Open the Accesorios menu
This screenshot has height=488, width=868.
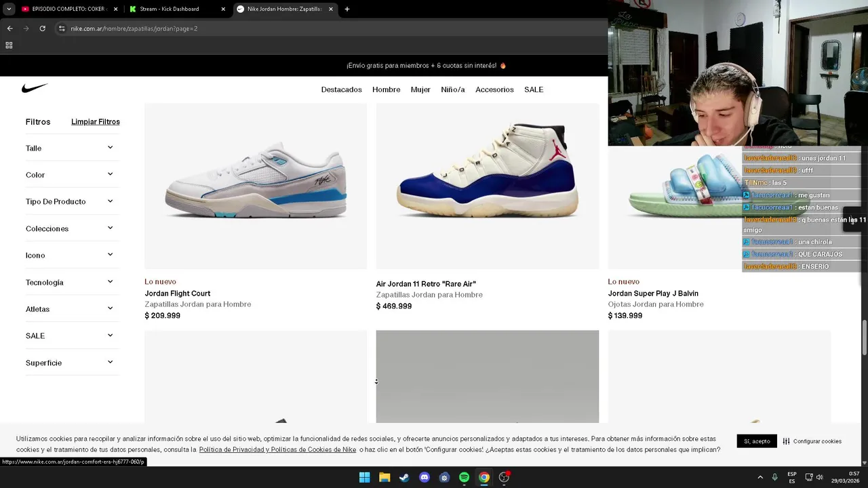[494, 89]
